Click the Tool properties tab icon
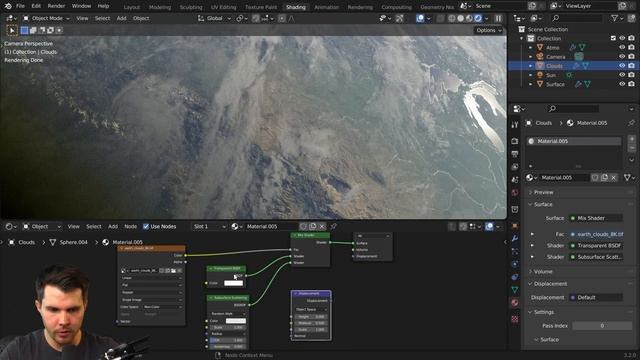 515,125
